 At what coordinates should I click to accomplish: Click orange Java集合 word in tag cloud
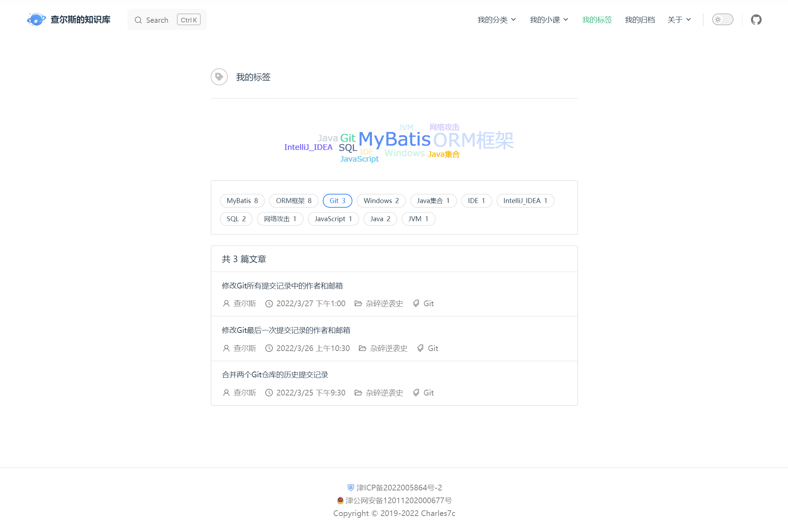(x=443, y=154)
